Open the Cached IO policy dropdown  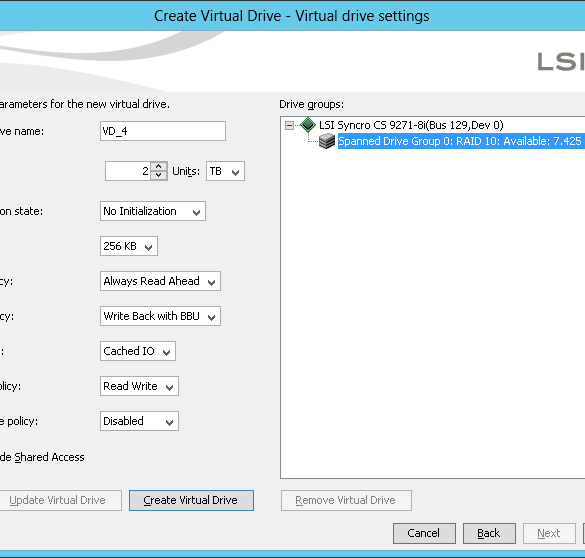point(138,351)
